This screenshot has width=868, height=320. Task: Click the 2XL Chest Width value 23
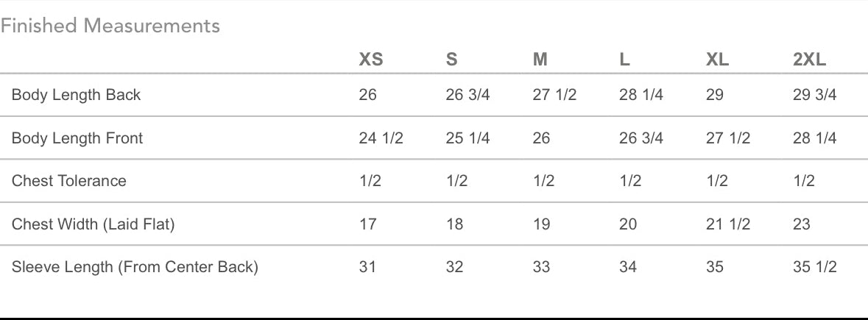802,224
